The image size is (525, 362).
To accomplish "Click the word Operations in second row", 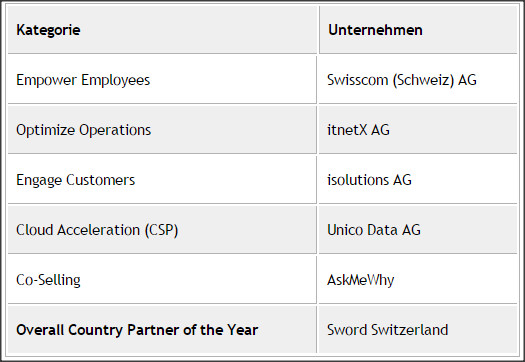I will coord(115,130).
